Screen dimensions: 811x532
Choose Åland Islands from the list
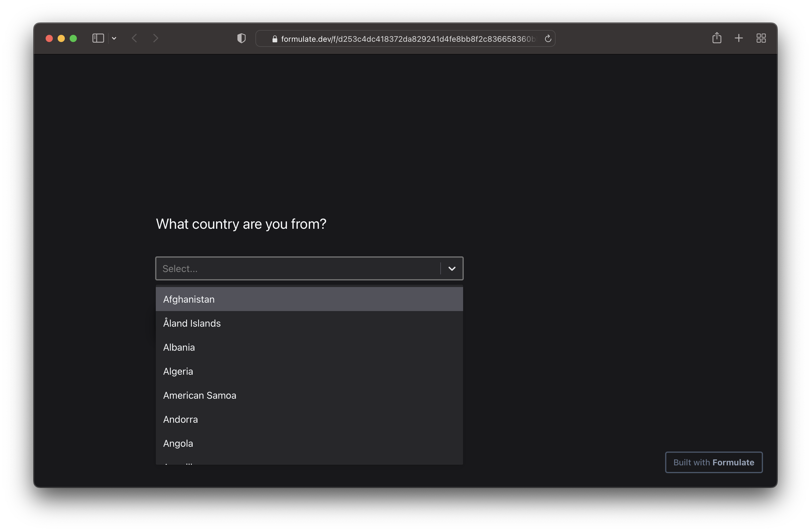click(309, 323)
